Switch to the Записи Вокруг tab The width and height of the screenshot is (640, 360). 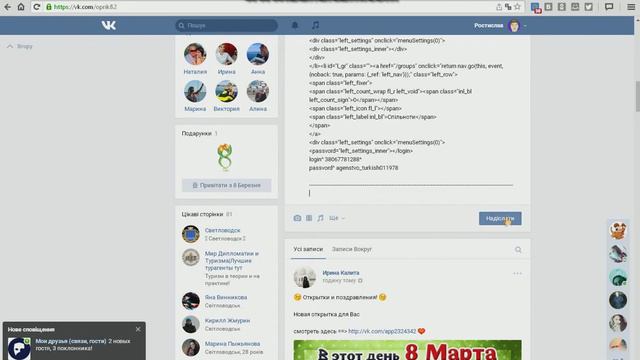pyautogui.click(x=352, y=249)
